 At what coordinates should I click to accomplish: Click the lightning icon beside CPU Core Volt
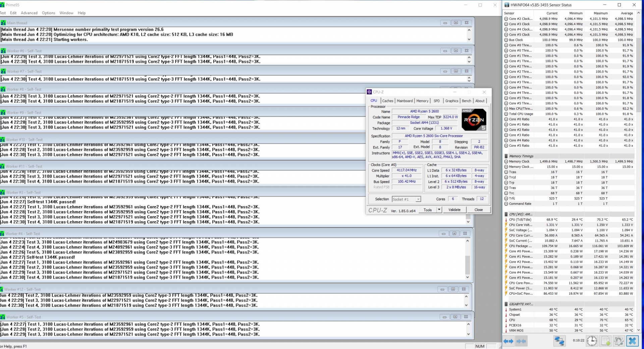(506, 225)
